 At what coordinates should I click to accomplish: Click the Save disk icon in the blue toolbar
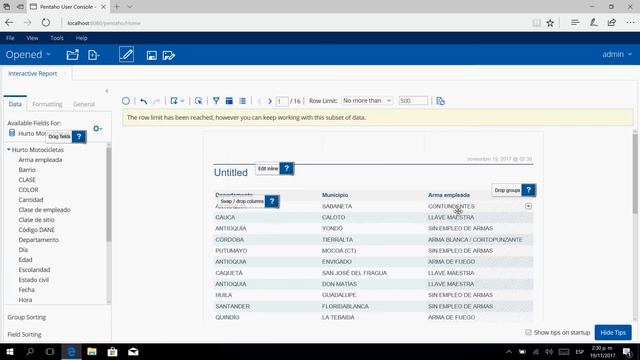(151, 55)
